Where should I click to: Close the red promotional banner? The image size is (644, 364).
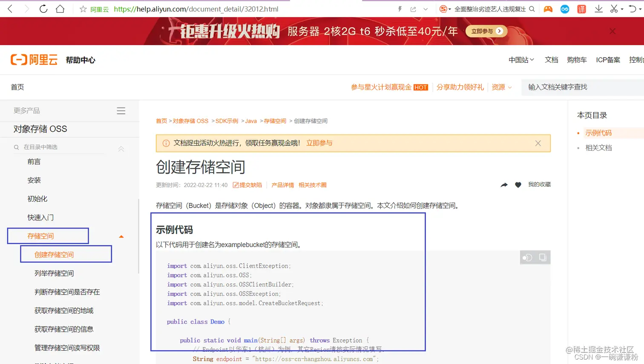(612, 31)
